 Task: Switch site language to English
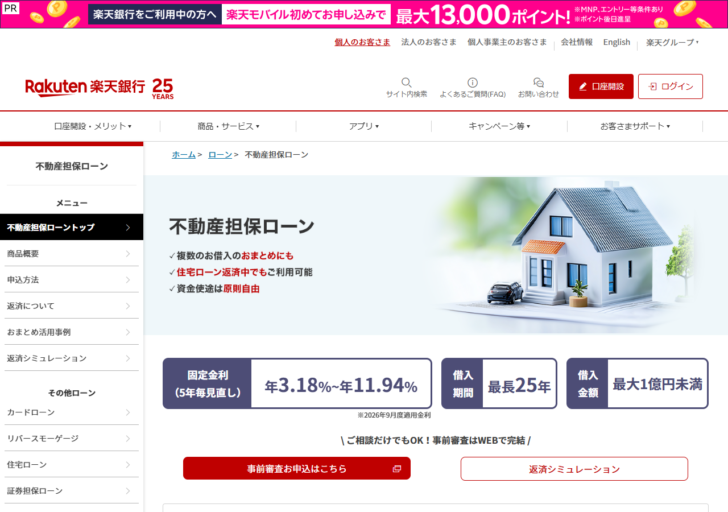pos(617,42)
